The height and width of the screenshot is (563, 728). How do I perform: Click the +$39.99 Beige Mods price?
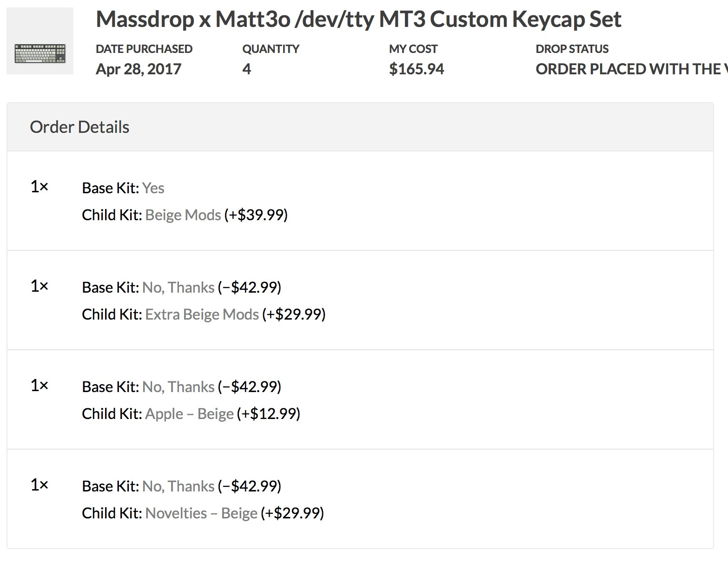coord(256,215)
